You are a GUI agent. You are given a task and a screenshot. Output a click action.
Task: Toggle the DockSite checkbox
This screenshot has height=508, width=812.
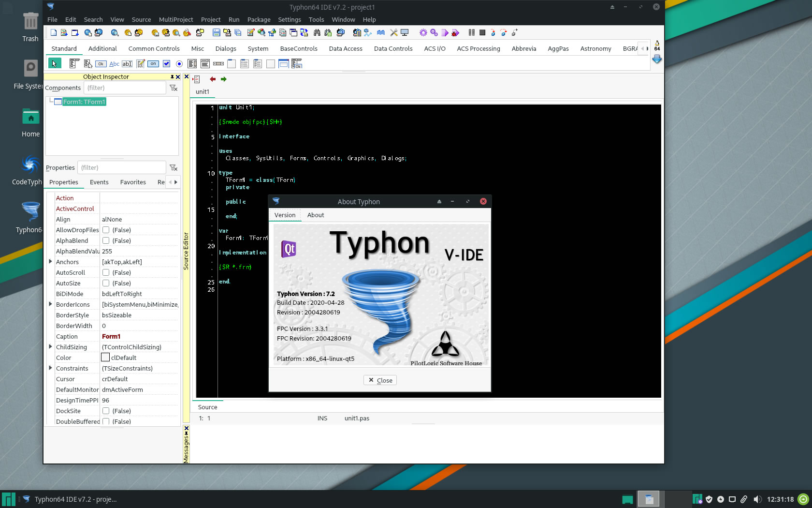click(x=106, y=411)
